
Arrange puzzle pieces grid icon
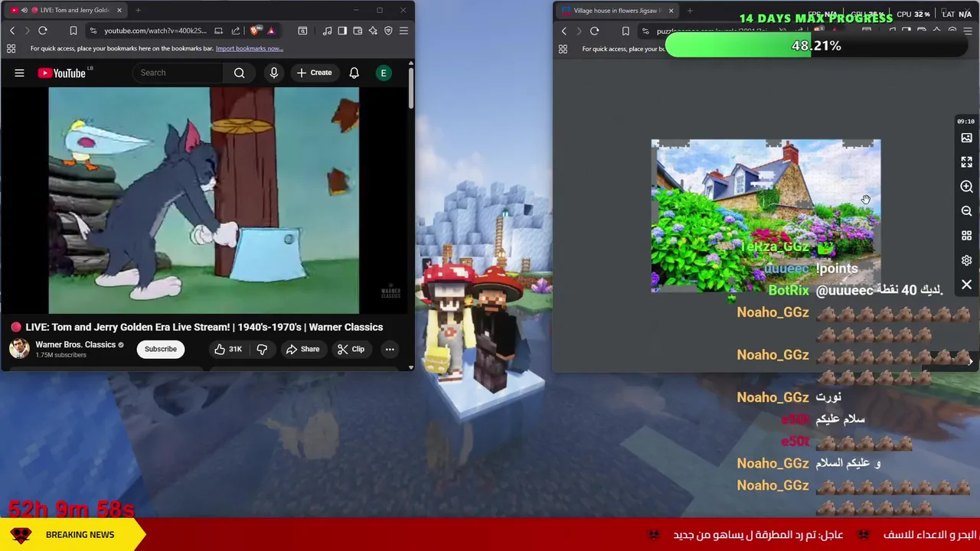click(966, 236)
